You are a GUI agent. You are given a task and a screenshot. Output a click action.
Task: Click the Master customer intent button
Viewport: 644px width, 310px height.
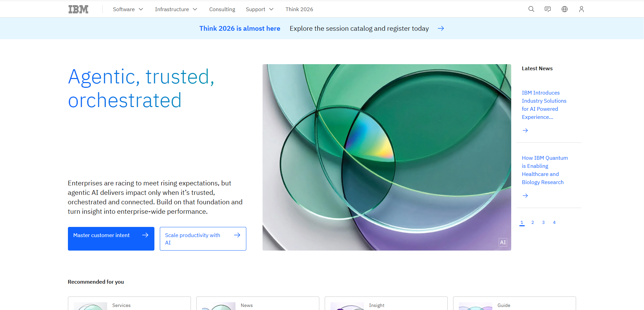click(x=111, y=239)
